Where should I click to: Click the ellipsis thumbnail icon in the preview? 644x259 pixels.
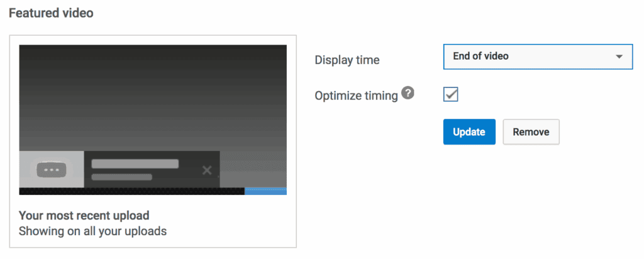click(x=51, y=170)
